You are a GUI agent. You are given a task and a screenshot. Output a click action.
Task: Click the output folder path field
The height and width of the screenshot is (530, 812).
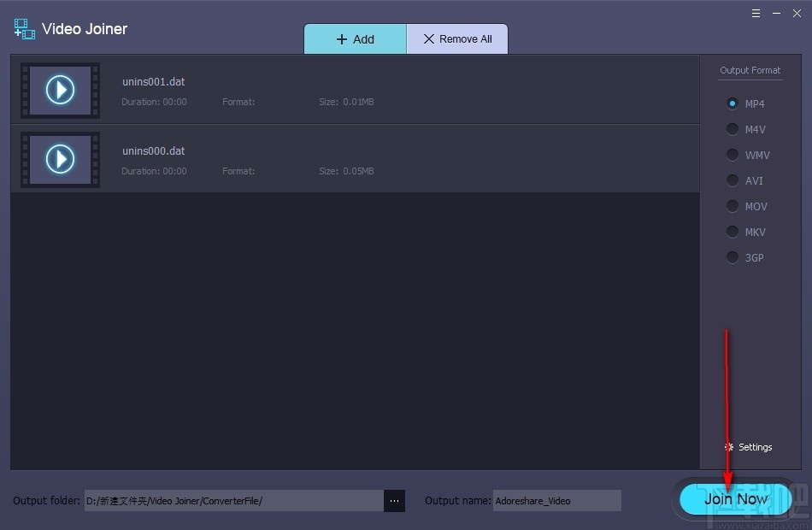pos(235,500)
